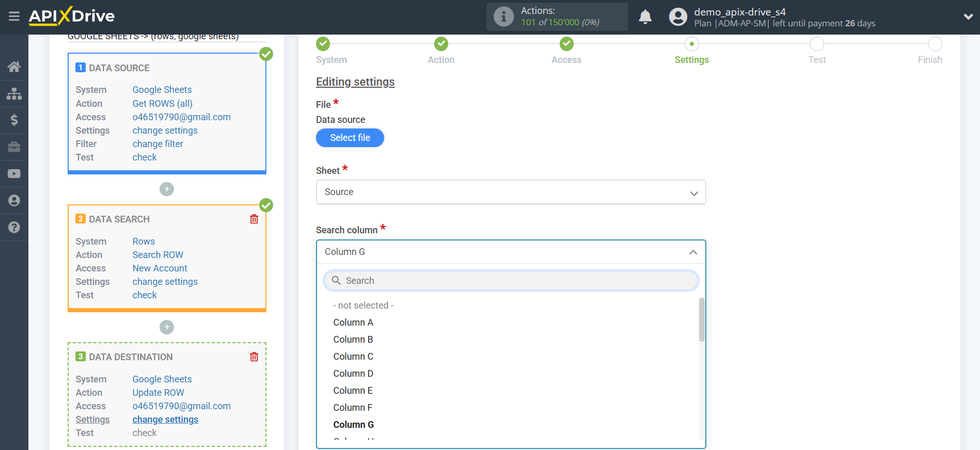Add a step below Data Search
Viewport: 980px width, 450px height.
167,327
